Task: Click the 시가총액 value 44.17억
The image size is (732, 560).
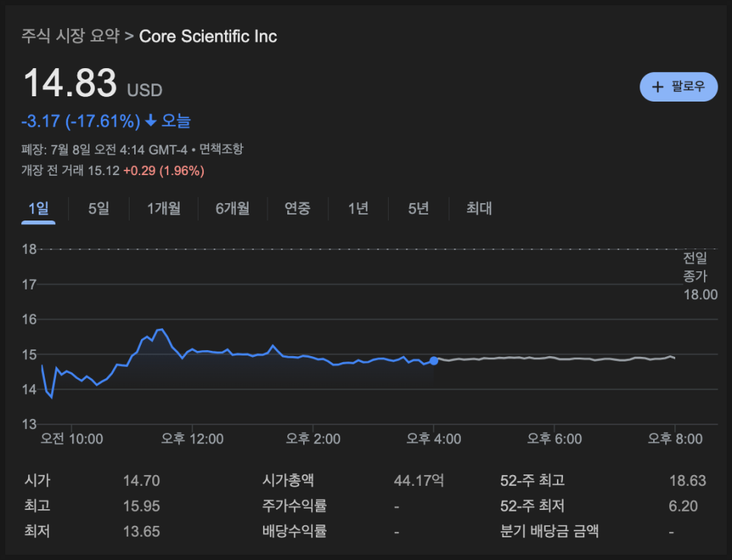Action: pos(419,480)
